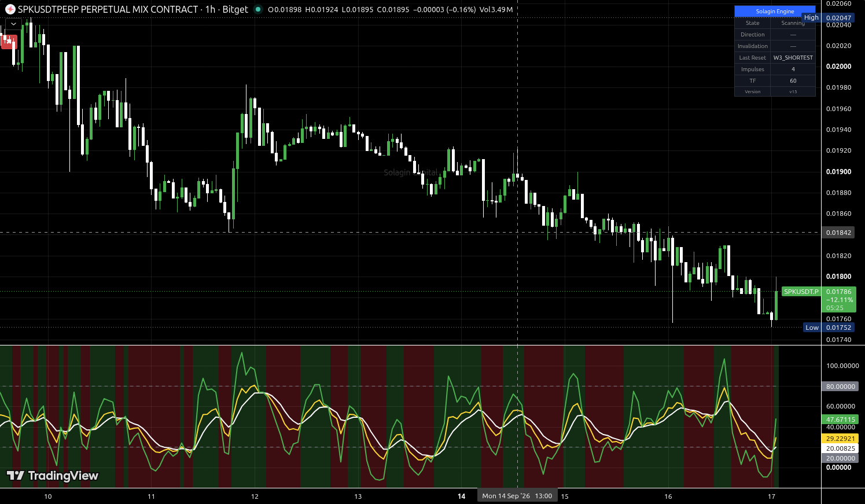This screenshot has height=504, width=865.
Task: Click the Solagin Engine table header
Action: (x=775, y=12)
